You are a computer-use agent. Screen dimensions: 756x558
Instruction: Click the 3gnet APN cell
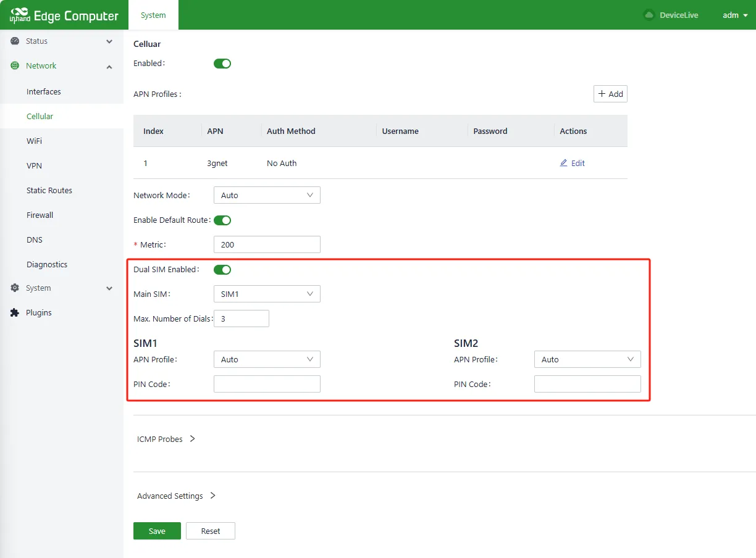(217, 163)
